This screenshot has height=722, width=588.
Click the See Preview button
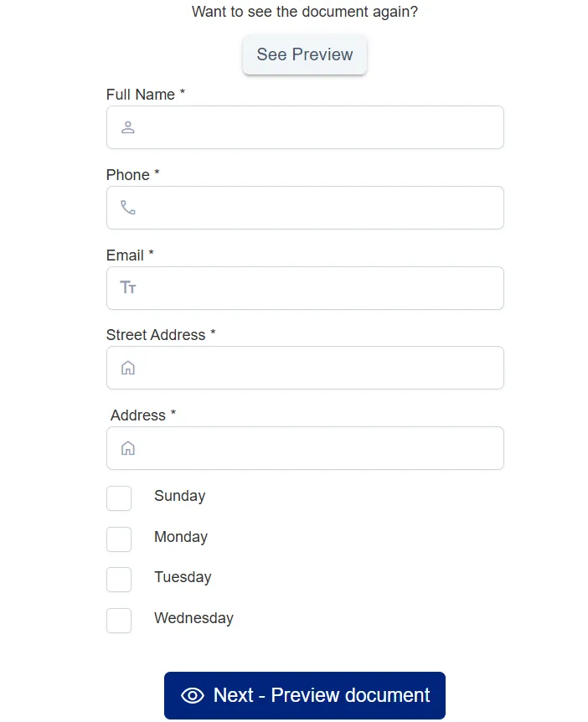(x=304, y=54)
